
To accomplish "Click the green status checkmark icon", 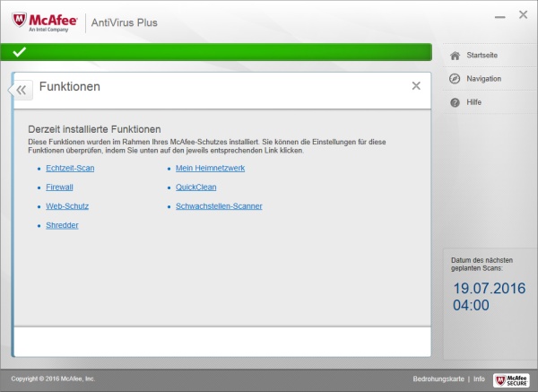I will click(x=19, y=52).
